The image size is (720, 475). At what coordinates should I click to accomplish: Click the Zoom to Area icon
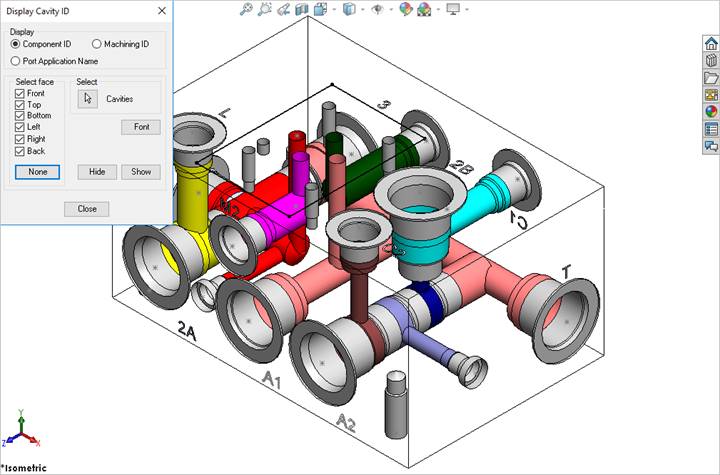(x=265, y=9)
